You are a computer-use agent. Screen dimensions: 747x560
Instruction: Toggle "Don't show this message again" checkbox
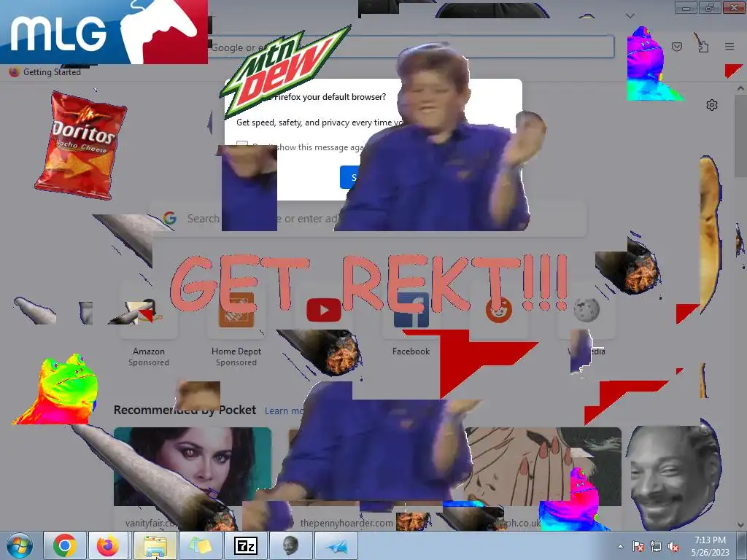point(242,146)
